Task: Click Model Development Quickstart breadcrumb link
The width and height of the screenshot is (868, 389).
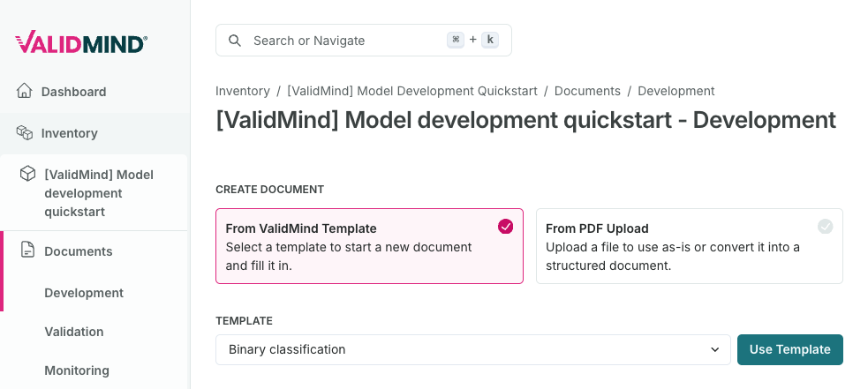Action: coord(412,91)
